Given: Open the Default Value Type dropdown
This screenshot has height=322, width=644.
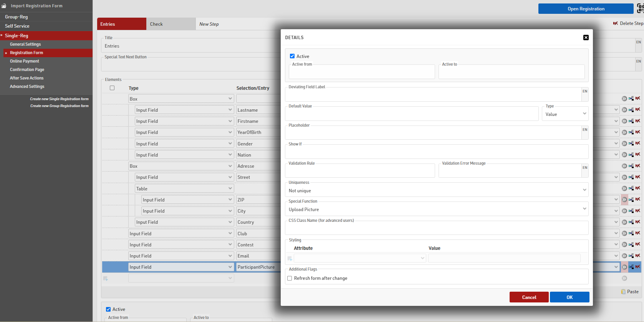Looking at the screenshot, I should point(565,114).
